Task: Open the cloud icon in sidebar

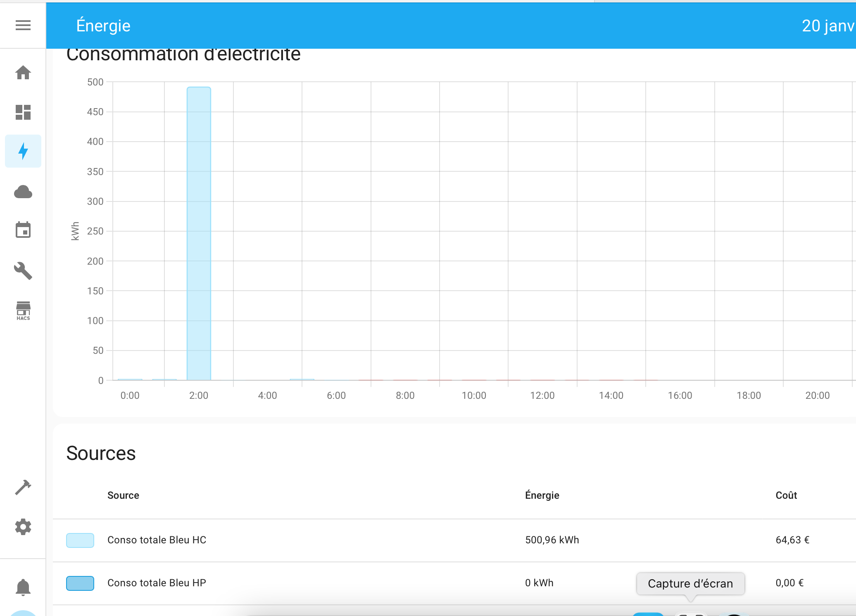Action: 23,192
